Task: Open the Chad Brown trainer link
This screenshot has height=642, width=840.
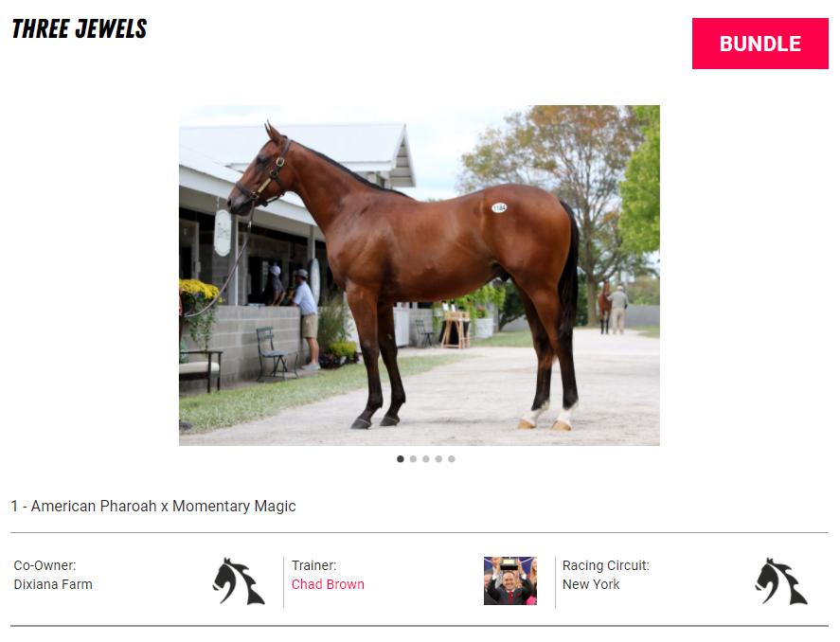Action: (328, 584)
